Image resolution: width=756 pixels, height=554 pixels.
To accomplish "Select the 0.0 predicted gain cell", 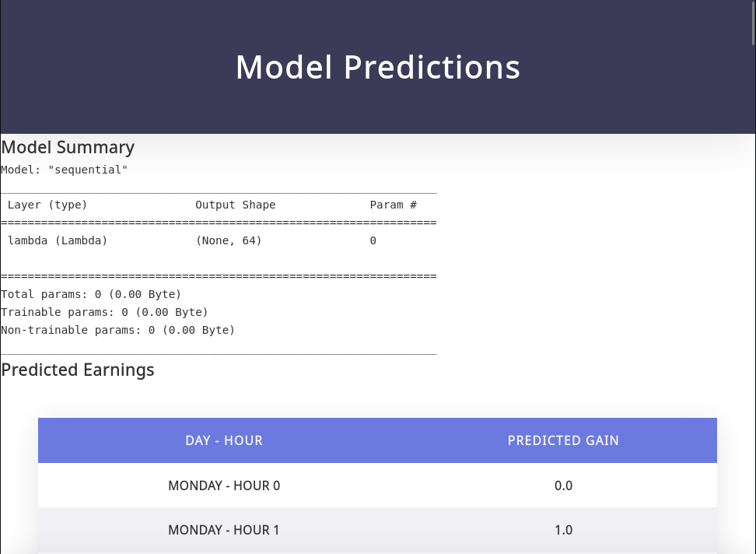I will point(563,486).
